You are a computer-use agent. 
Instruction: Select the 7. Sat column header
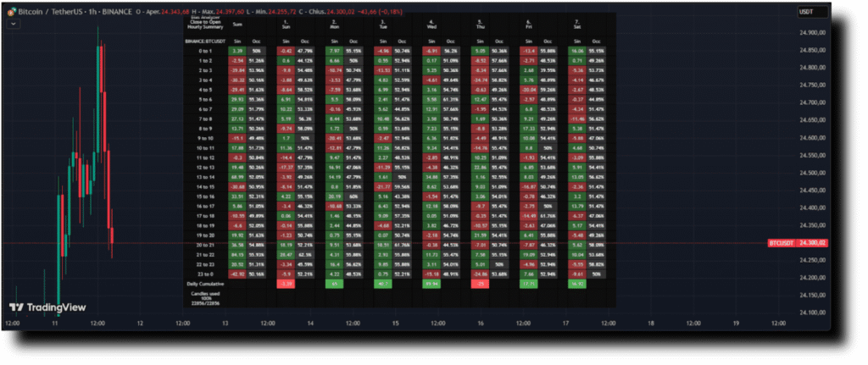578,23
